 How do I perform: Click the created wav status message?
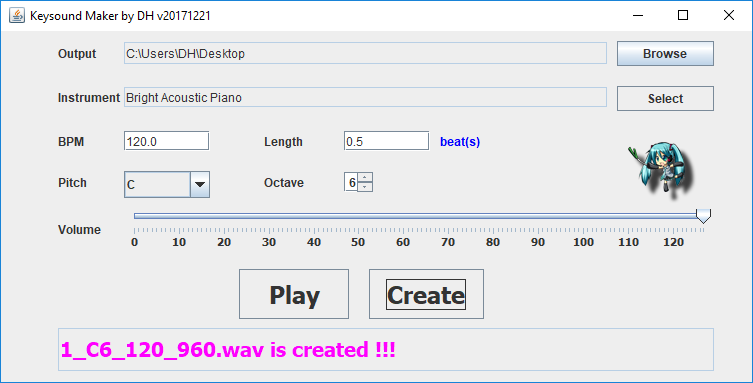228,350
